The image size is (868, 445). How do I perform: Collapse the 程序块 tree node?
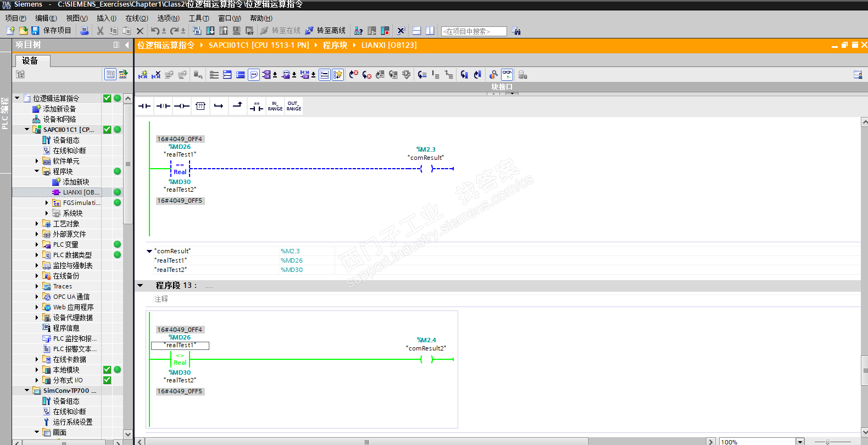click(x=37, y=171)
